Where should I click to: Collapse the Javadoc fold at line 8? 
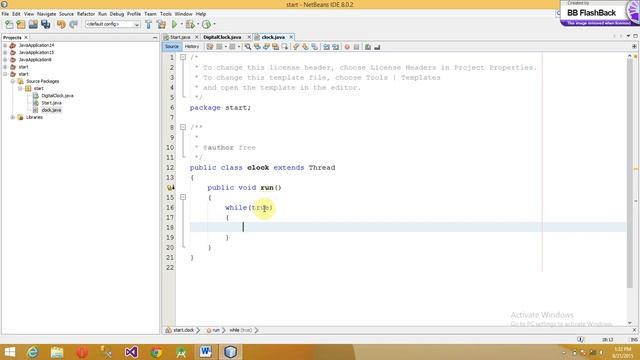coord(183,127)
